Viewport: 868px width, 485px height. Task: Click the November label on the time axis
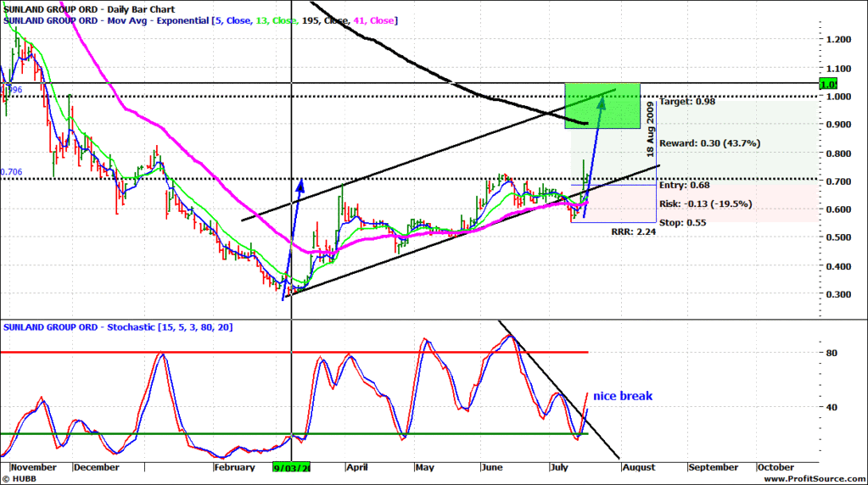34,467
